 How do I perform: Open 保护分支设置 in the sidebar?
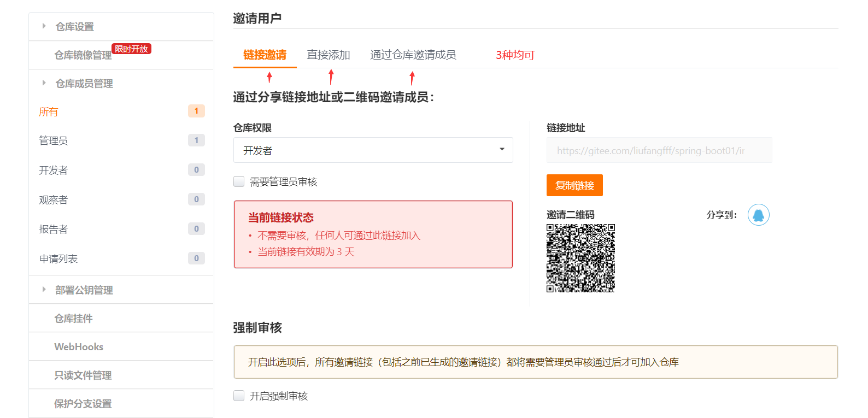(x=83, y=403)
